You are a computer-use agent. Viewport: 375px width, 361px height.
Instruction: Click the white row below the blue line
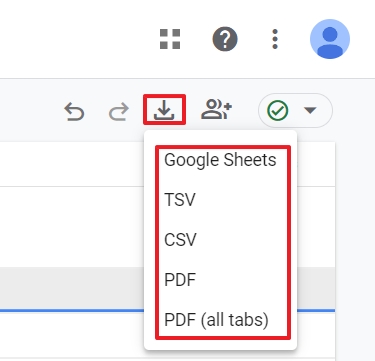(x=72, y=335)
